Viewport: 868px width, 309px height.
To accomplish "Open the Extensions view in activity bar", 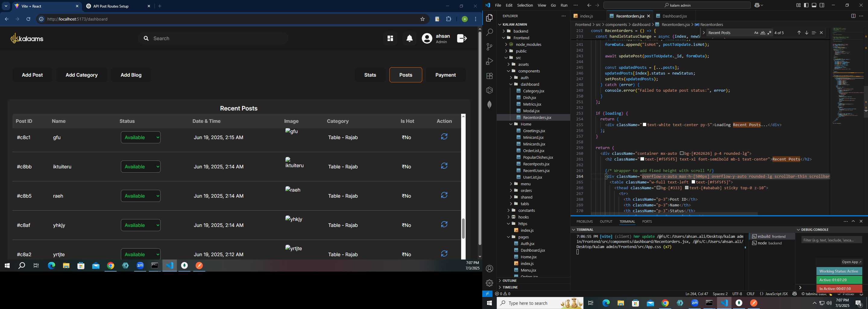I will click(x=489, y=76).
